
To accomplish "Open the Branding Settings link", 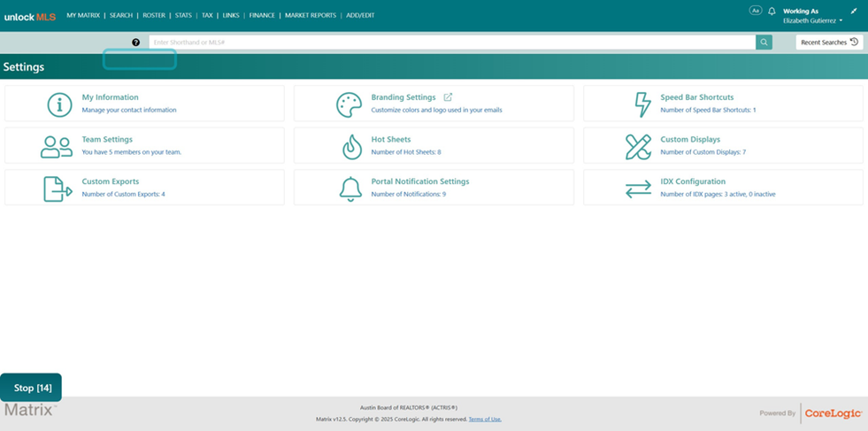I will [x=403, y=97].
